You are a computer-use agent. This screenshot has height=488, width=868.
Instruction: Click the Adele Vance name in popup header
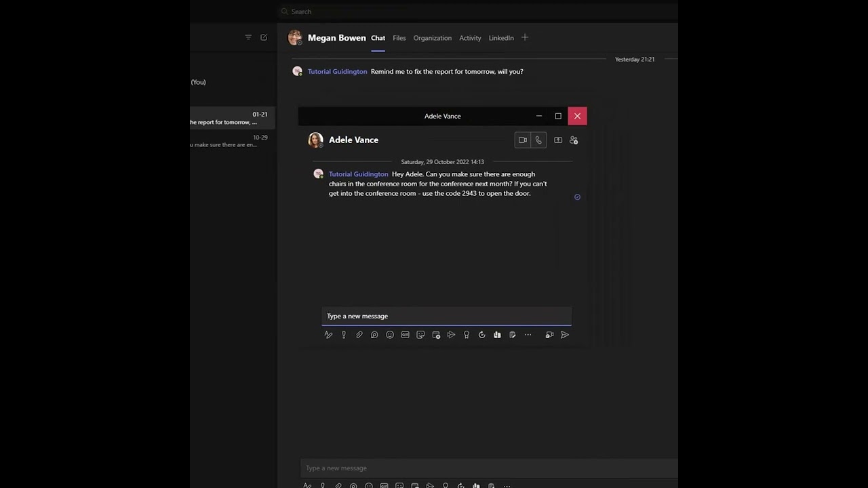pos(353,140)
